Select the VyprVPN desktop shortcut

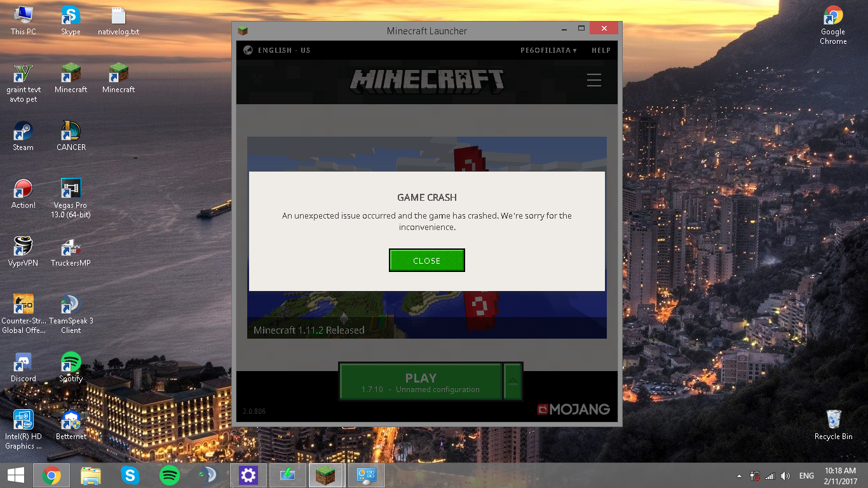24,252
